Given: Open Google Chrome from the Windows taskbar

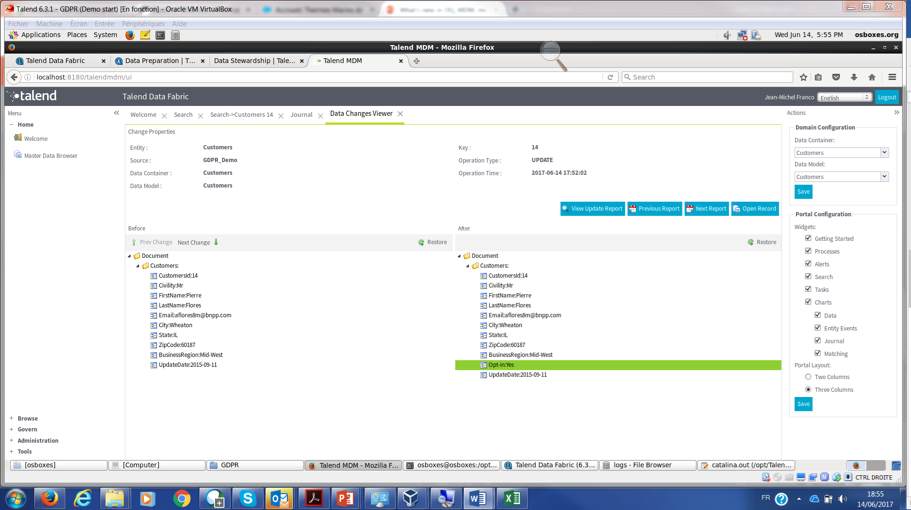Looking at the screenshot, I should point(182,498).
